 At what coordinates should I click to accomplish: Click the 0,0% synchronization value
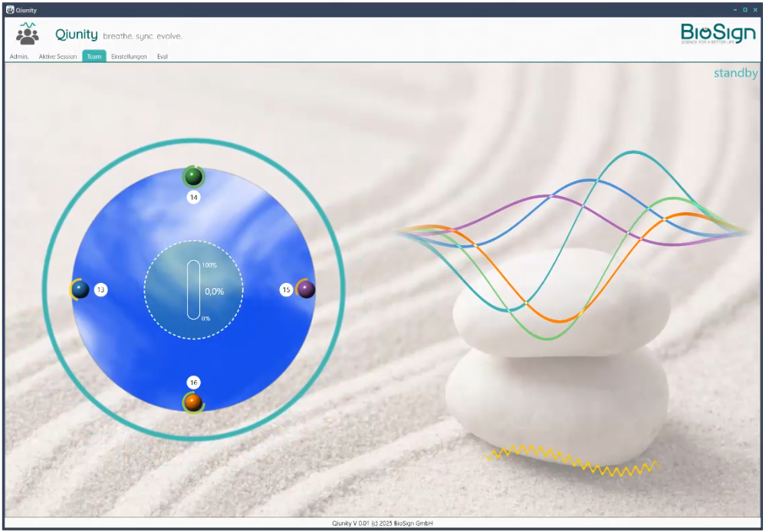pos(214,291)
